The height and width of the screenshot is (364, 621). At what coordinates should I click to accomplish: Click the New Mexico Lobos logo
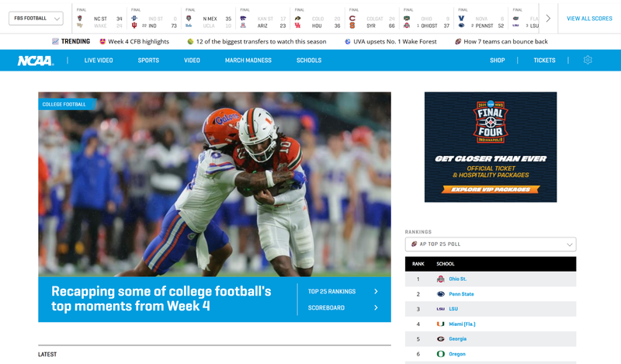pos(189,18)
